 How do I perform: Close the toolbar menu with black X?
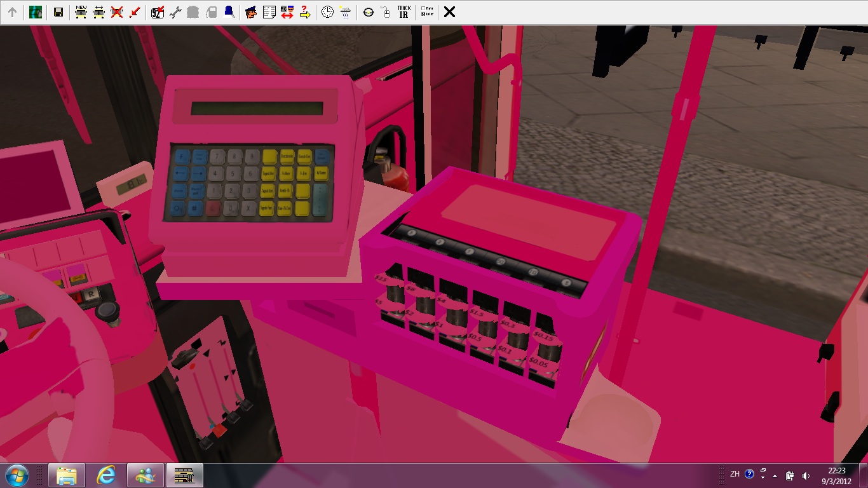pos(449,12)
